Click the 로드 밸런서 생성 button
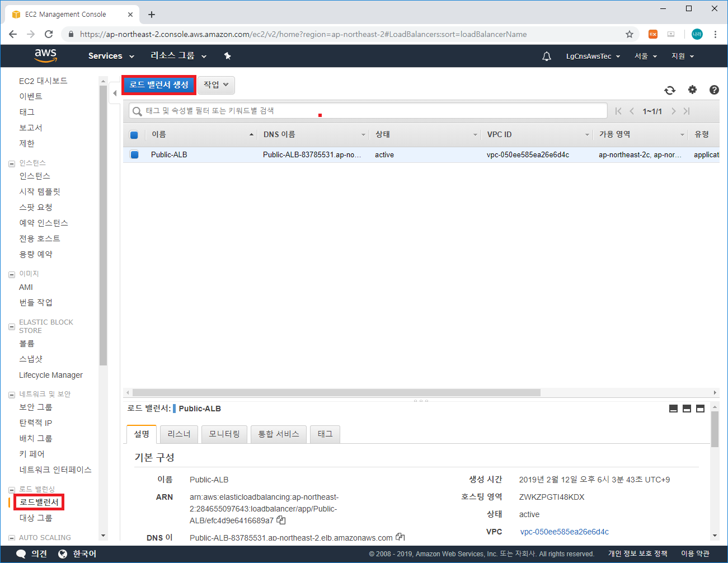728x563 pixels. 159,85
